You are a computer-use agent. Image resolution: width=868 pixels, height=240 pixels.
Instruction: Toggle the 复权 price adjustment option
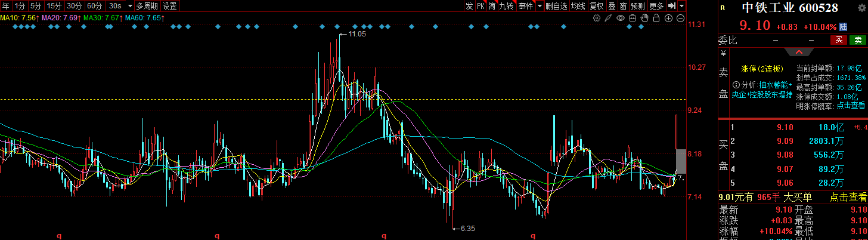pos(596,6)
